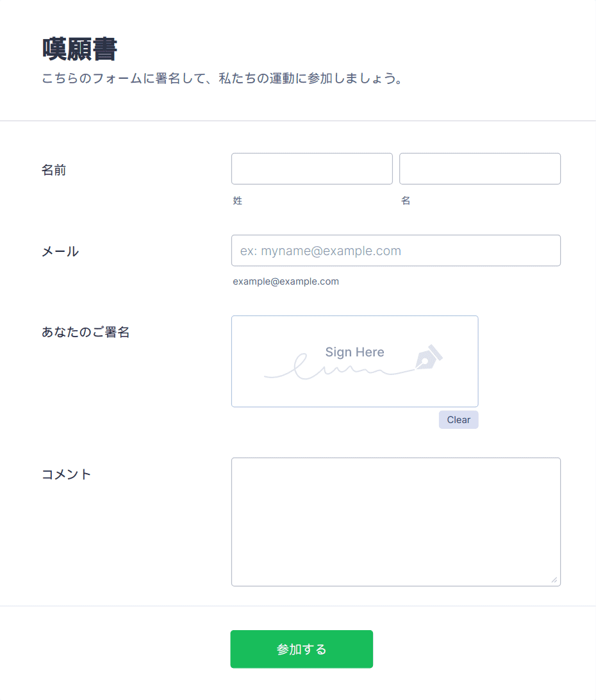Click the 嘆願書 form heading

[80, 49]
